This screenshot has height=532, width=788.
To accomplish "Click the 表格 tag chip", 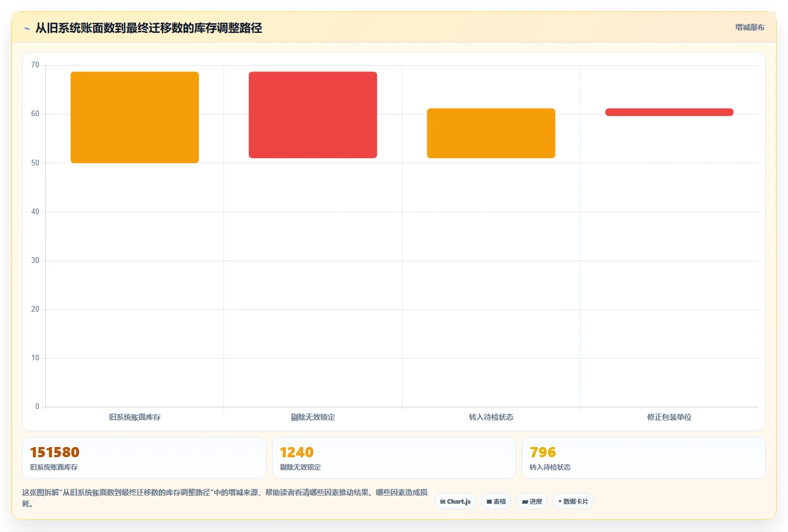I will 496,501.
